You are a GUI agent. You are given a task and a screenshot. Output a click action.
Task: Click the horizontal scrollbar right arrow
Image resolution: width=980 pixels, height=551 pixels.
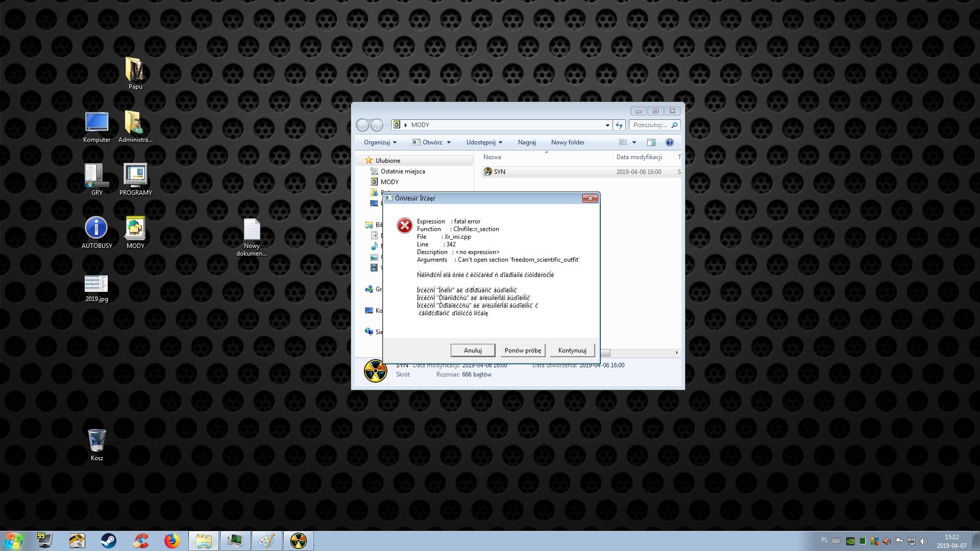click(677, 353)
